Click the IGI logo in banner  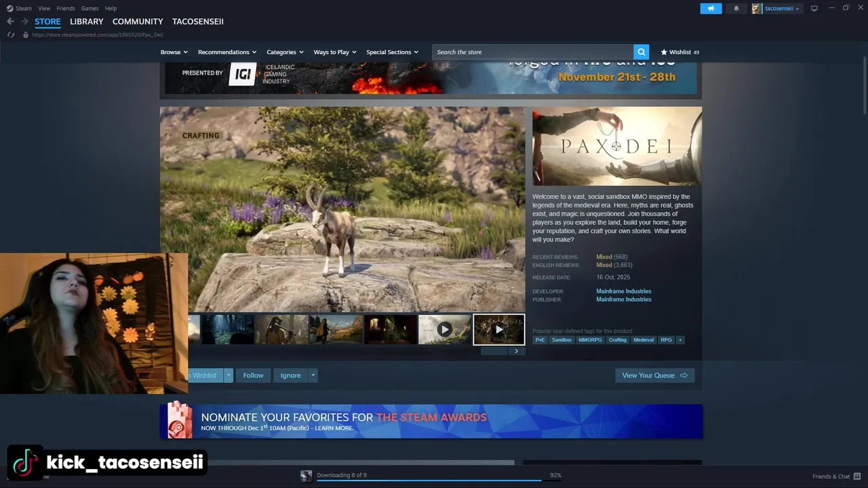(x=243, y=73)
